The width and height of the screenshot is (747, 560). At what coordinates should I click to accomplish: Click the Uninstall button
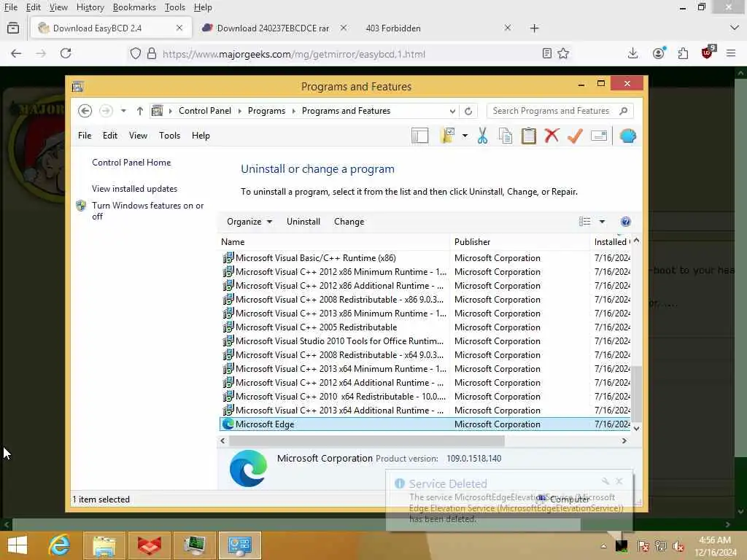click(303, 222)
